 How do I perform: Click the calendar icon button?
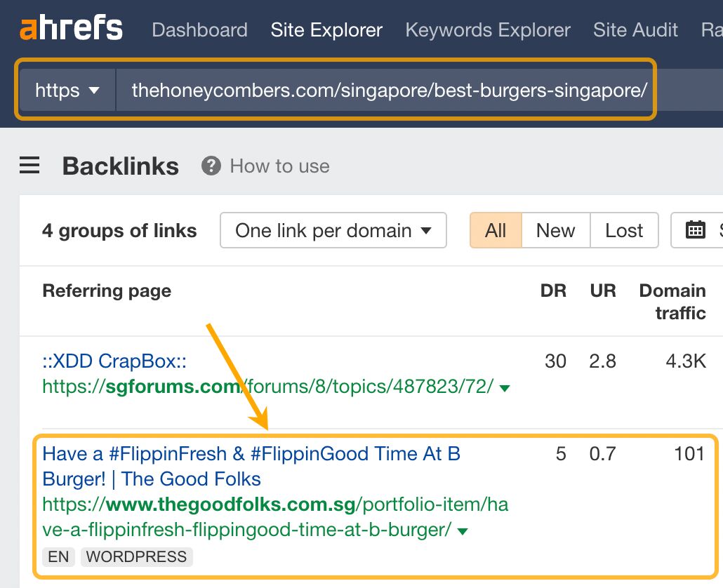pyautogui.click(x=695, y=230)
